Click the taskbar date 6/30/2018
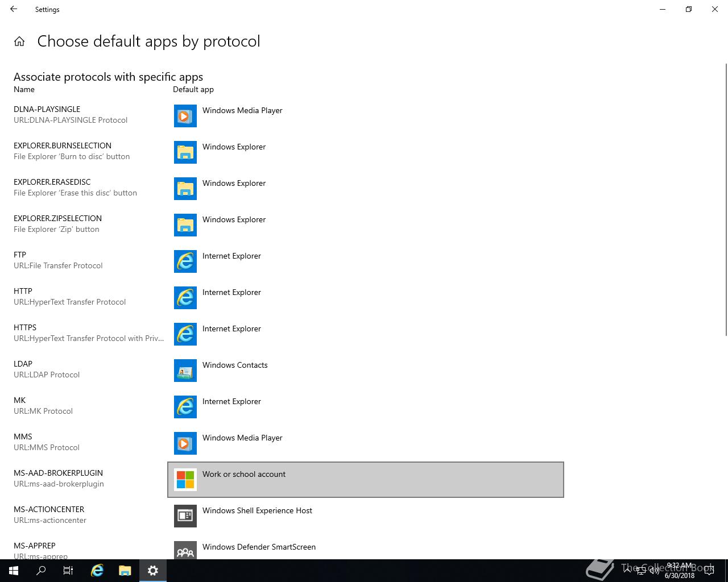728x582 pixels. [x=679, y=575]
